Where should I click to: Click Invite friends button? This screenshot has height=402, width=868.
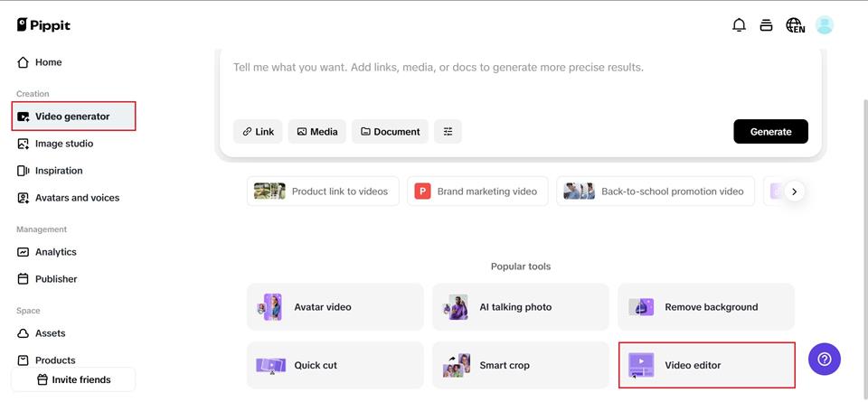tap(73, 379)
